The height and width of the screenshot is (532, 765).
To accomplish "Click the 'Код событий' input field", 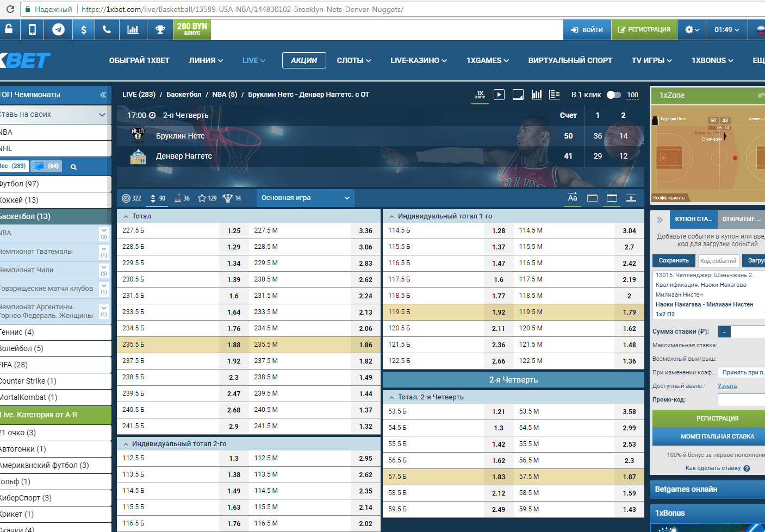I will pyautogui.click(x=718, y=261).
